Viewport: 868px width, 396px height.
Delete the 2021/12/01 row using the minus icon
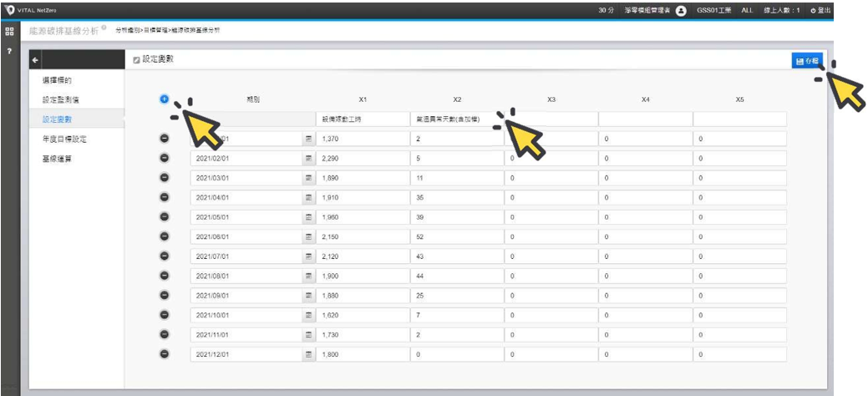[165, 353]
